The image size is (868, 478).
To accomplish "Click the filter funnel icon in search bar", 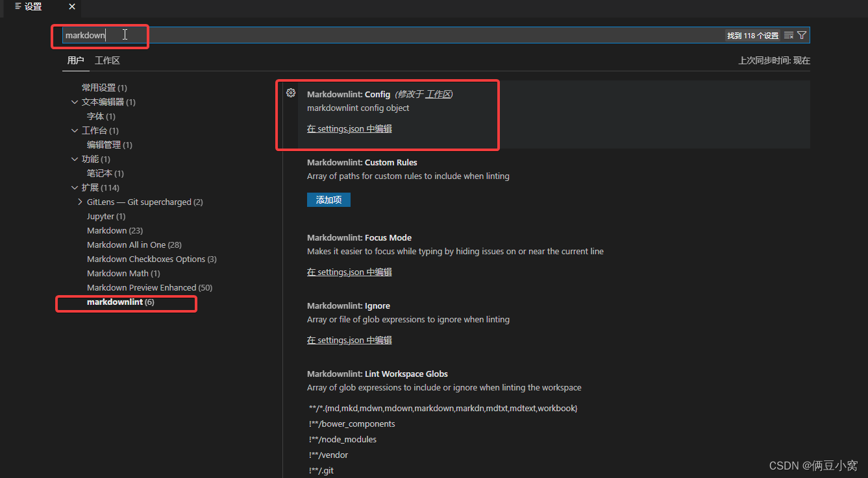I will point(802,35).
